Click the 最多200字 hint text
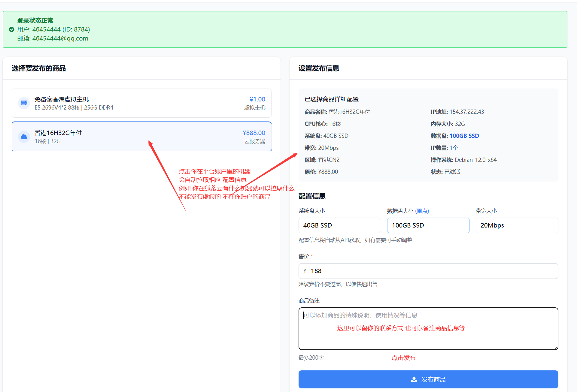The image size is (577, 392). [311, 358]
